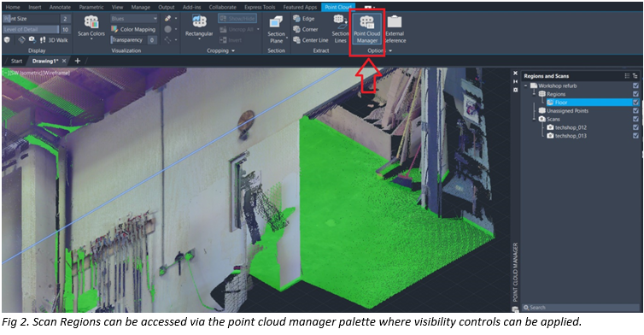Viewport: 644px width, 335px height.
Task: Click the palette properties icon below auto-hide
Action: click(x=515, y=90)
